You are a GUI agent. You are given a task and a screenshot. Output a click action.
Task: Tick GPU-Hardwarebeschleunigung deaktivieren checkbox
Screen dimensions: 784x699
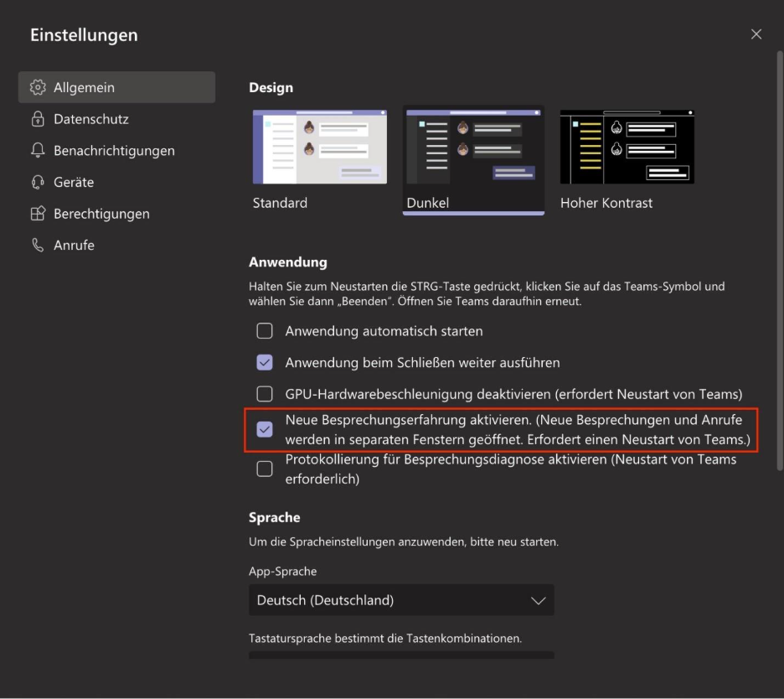pos(265,394)
